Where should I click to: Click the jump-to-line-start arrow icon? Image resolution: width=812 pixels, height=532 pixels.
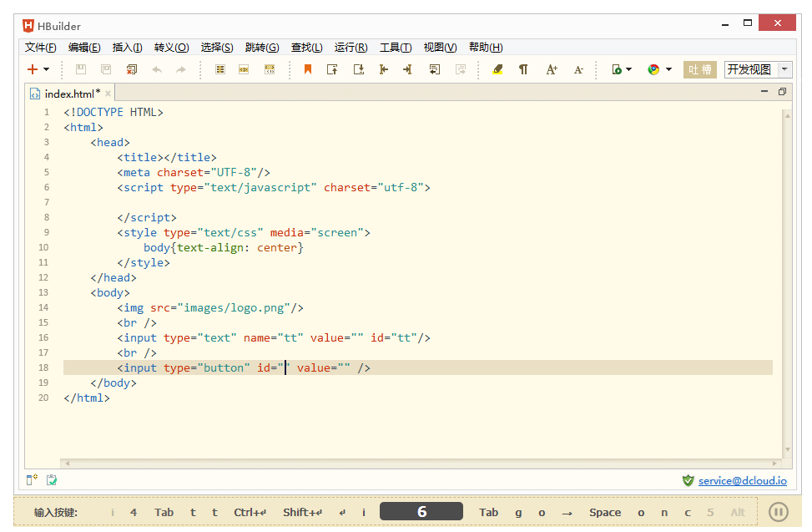383,69
